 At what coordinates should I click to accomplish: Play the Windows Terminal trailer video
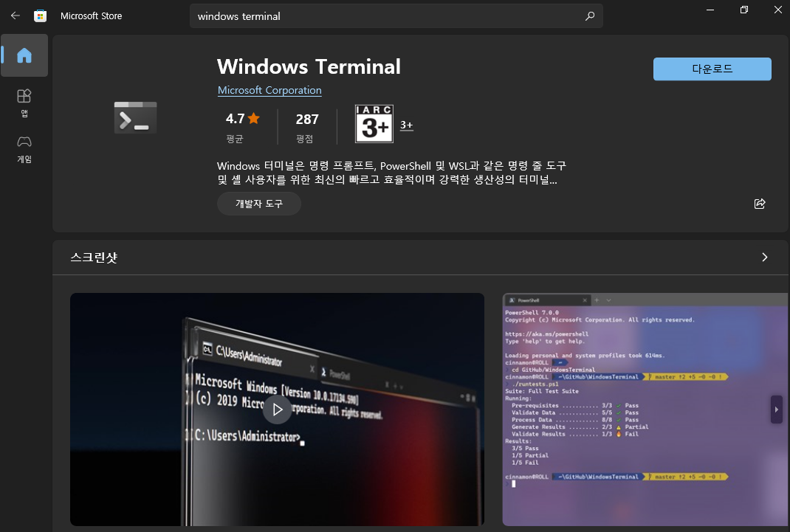pos(277,410)
